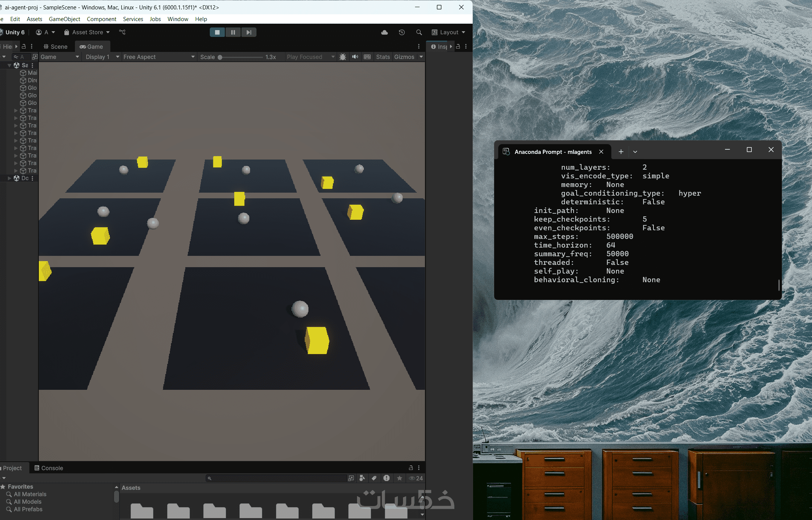
Task: Open a new tab in Anaconda Prompt
Action: click(621, 152)
